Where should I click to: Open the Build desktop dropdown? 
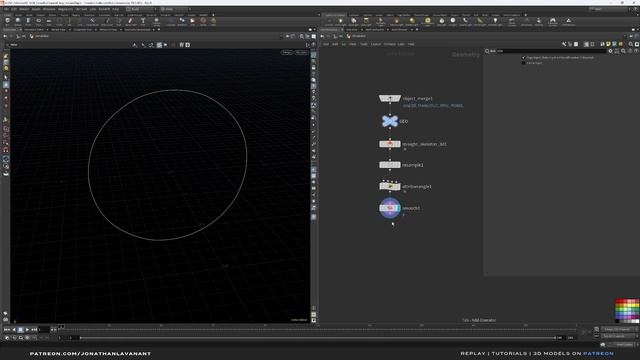(141, 9)
